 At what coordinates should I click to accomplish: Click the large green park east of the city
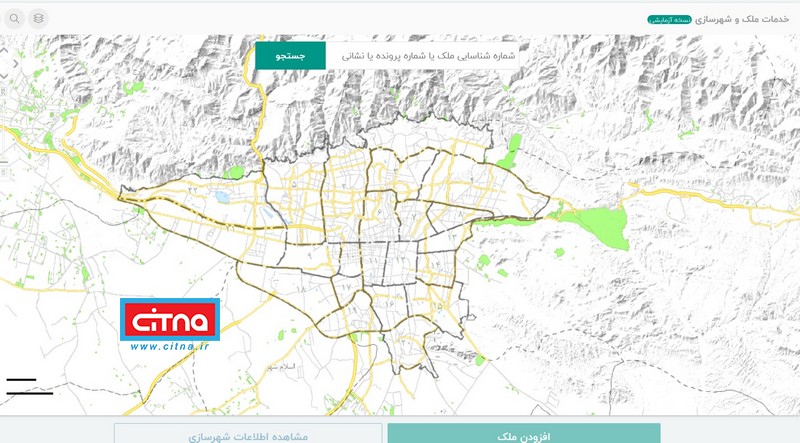(x=602, y=223)
